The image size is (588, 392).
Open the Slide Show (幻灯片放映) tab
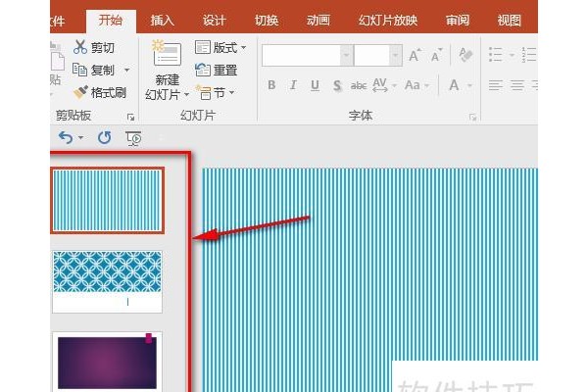(x=388, y=21)
